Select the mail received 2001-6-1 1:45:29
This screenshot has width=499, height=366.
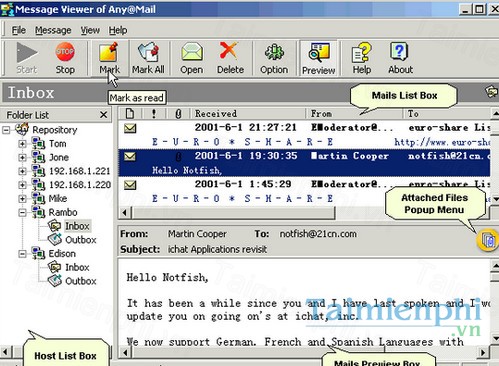pos(304,191)
